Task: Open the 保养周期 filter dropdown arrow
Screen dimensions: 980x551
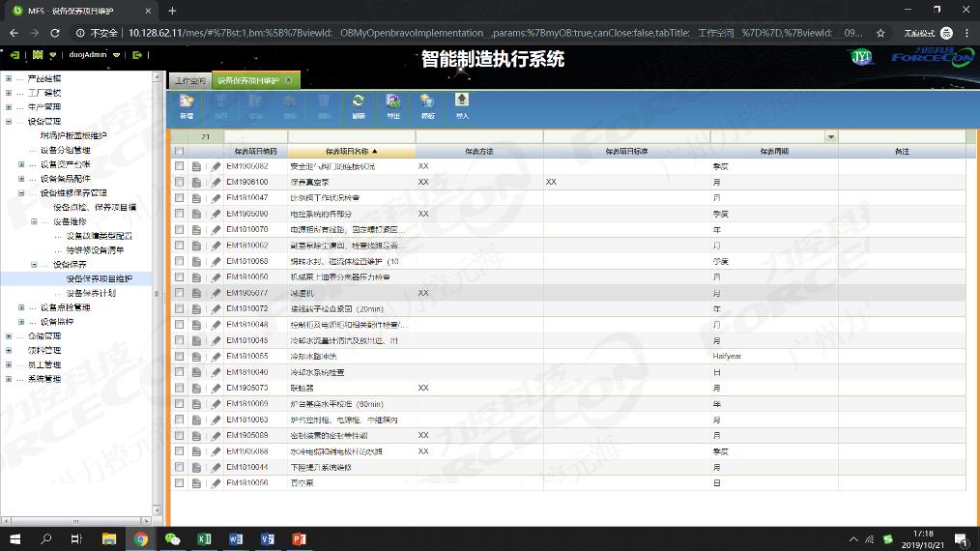Action: tap(830, 137)
